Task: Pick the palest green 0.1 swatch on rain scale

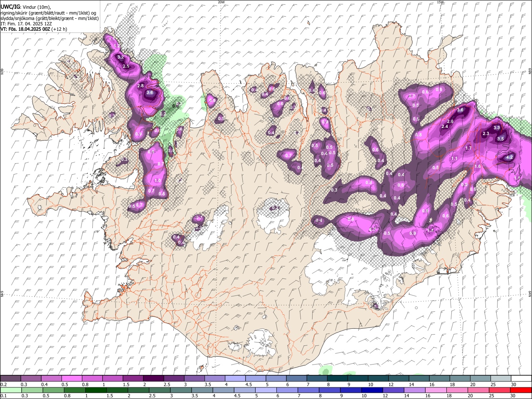Action: click(x=11, y=390)
